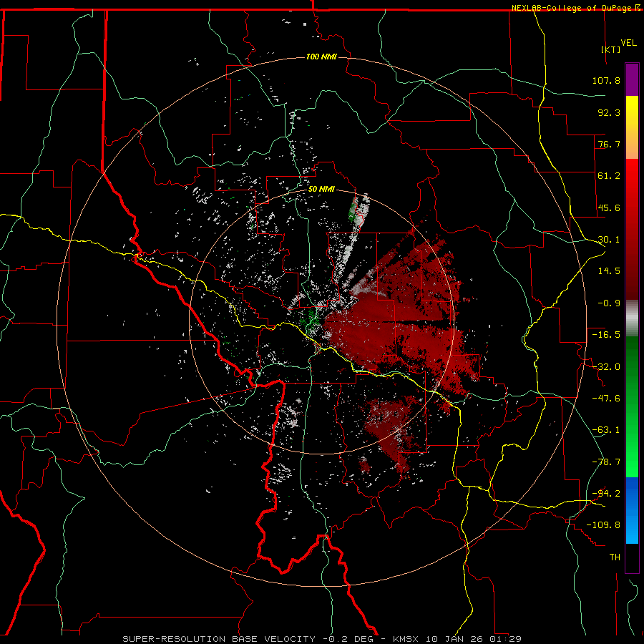644x644 pixels.
Task: Click the purple segment of the color bar
Action: click(632, 80)
